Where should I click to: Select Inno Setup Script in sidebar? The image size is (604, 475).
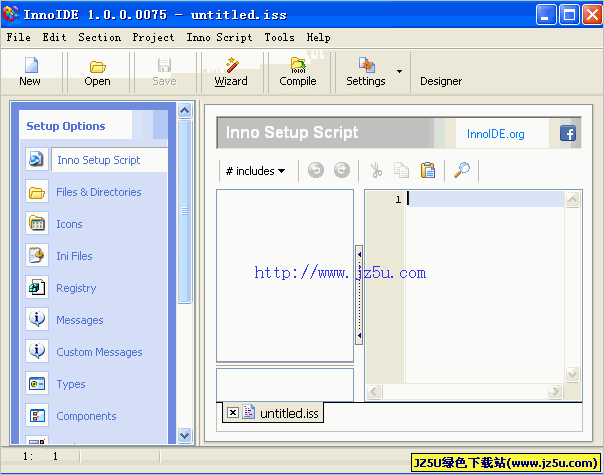[x=99, y=160]
